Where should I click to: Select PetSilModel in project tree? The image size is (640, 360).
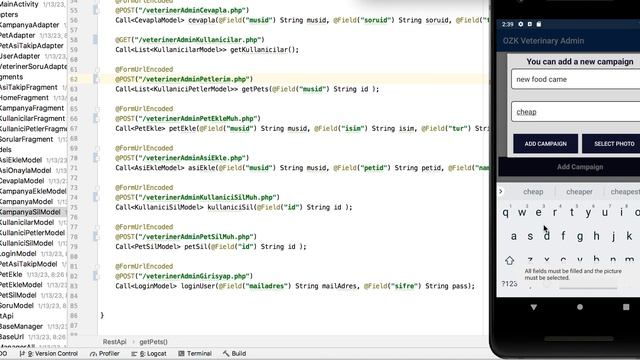tap(18, 295)
